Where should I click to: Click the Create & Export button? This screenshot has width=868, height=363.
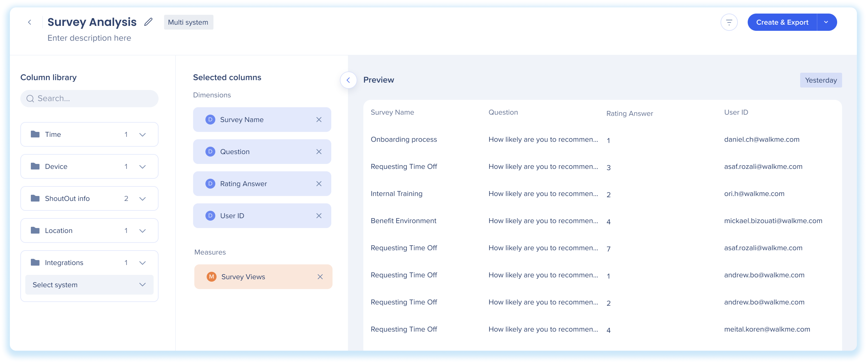(782, 22)
